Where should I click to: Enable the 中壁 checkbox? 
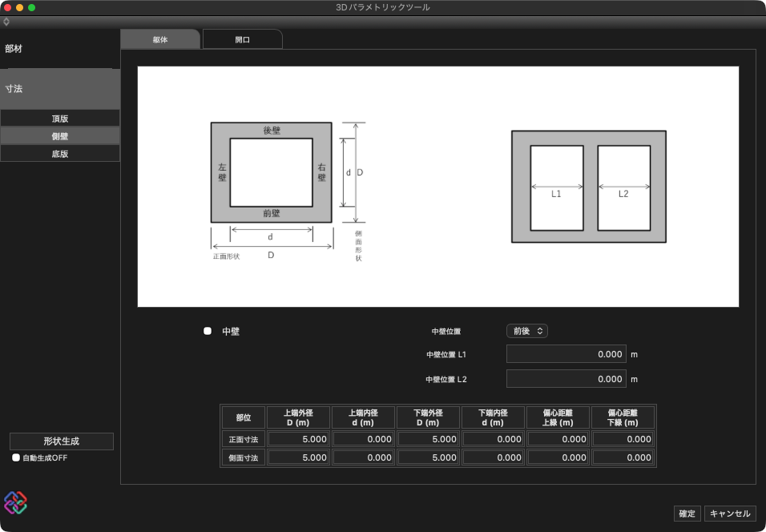coord(208,331)
